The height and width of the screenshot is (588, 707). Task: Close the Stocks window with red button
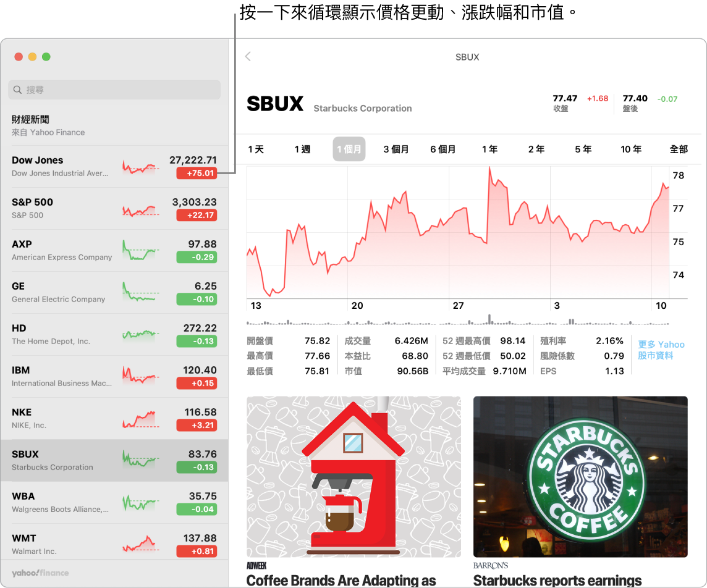coord(19,57)
